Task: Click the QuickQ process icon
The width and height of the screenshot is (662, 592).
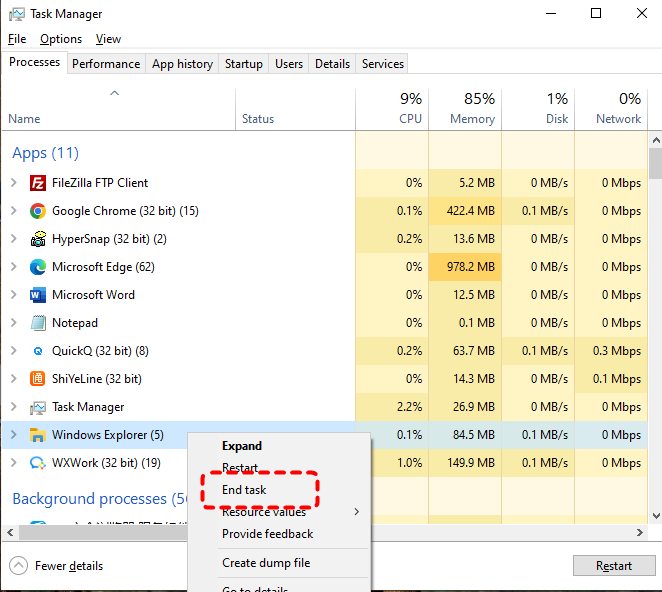Action: tap(38, 351)
